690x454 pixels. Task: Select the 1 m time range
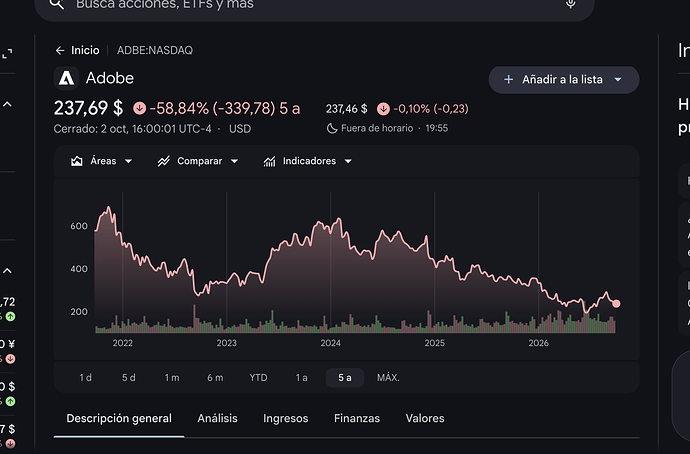tap(172, 377)
